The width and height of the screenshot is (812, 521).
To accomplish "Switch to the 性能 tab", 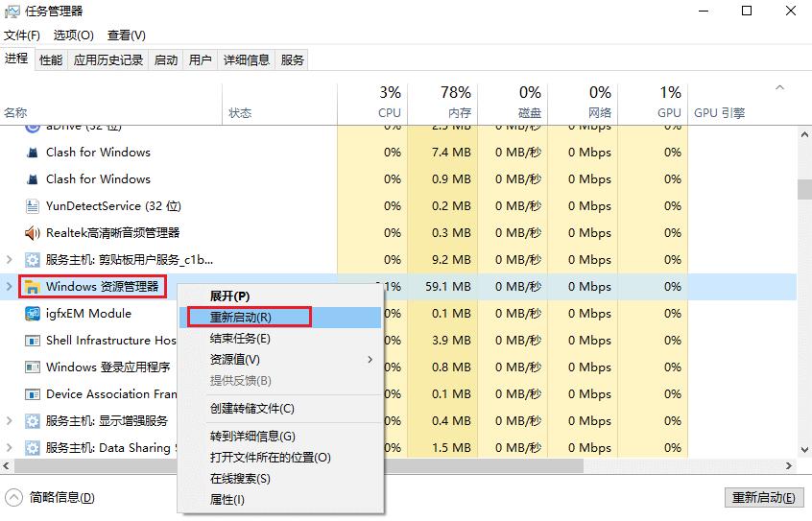I will tap(51, 59).
